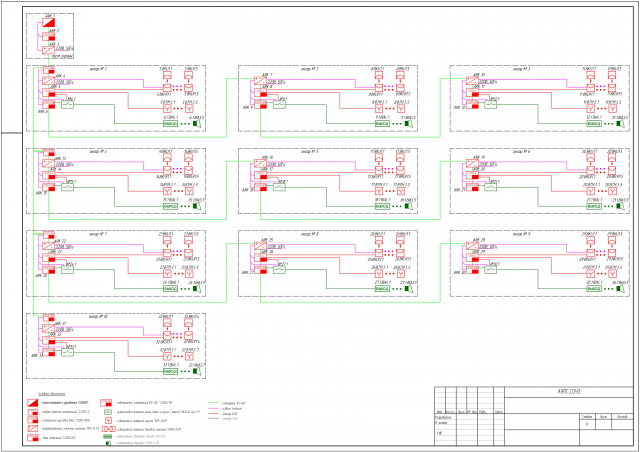Click the light green line sample in the legend

pyautogui.click(x=214, y=403)
